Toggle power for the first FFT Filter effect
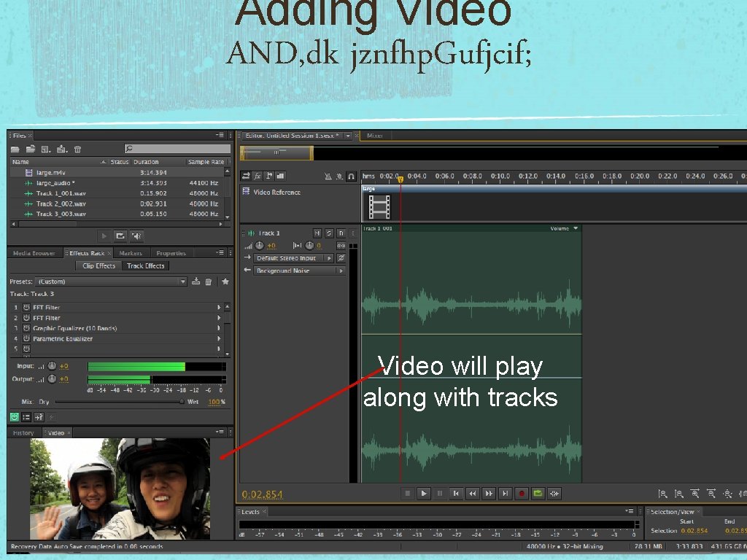 pyautogui.click(x=26, y=307)
